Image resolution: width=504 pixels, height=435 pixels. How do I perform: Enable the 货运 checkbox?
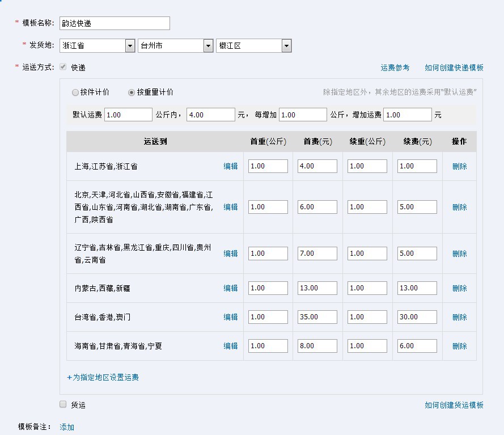click(63, 404)
